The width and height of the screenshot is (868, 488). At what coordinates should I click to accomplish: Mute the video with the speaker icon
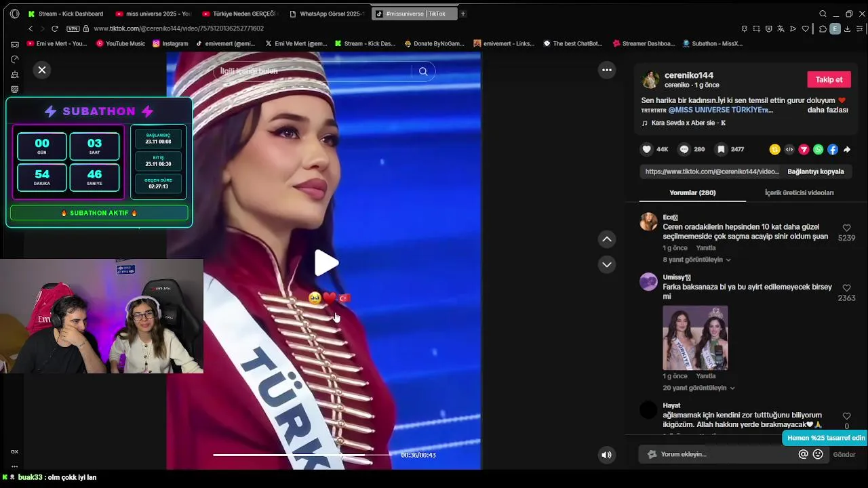tap(607, 455)
